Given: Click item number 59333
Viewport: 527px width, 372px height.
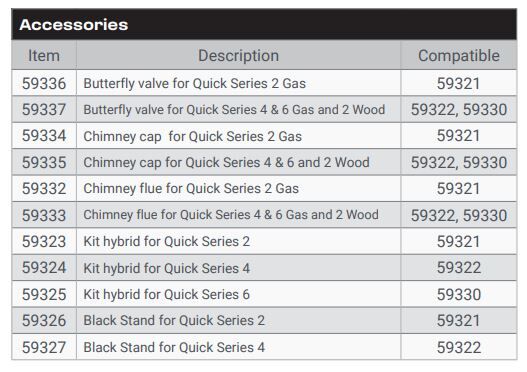Looking at the screenshot, I should click(44, 215).
